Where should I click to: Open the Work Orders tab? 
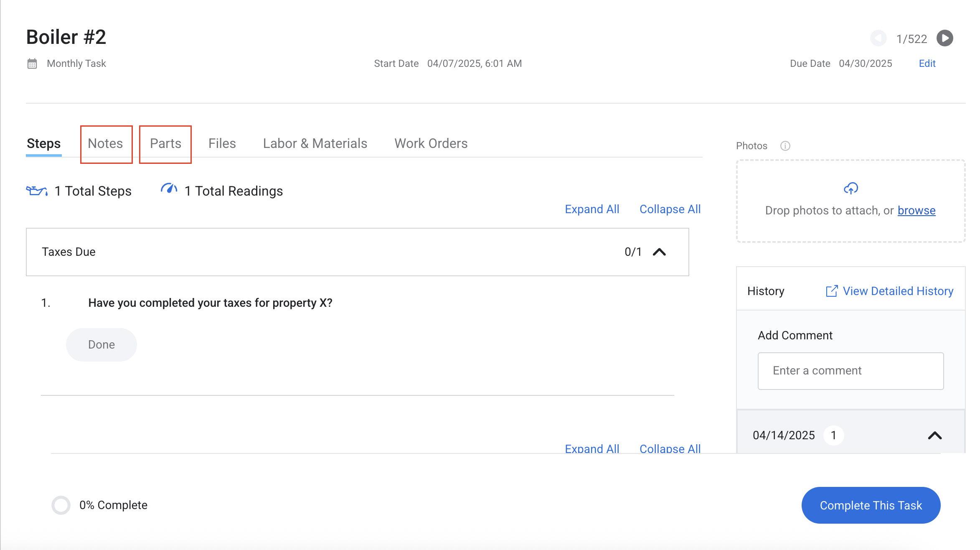point(431,144)
